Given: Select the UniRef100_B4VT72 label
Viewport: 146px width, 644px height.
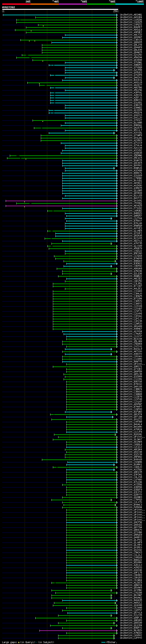Looking at the screenshot, I should 131,198.
